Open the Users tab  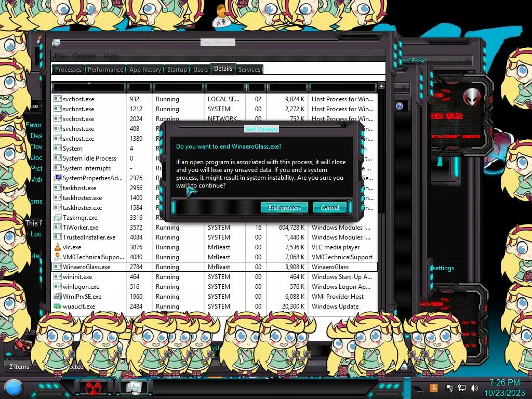pos(200,70)
